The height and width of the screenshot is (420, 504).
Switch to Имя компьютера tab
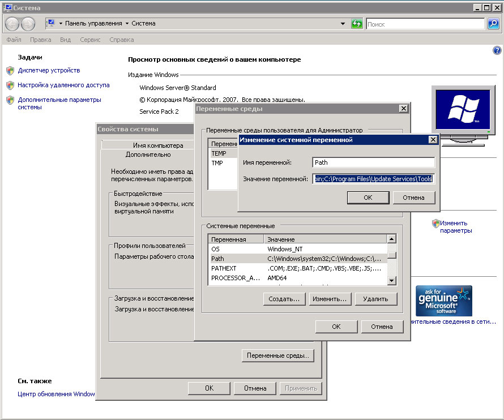pyautogui.click(x=157, y=145)
